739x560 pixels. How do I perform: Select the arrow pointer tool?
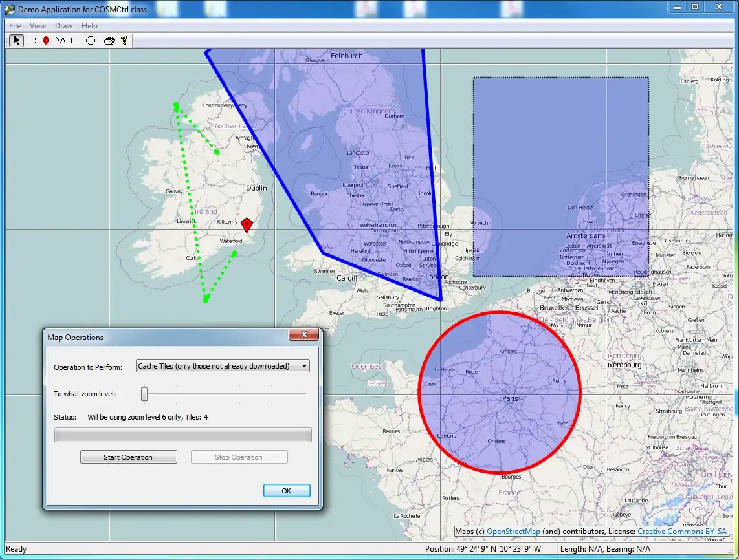pyautogui.click(x=16, y=41)
